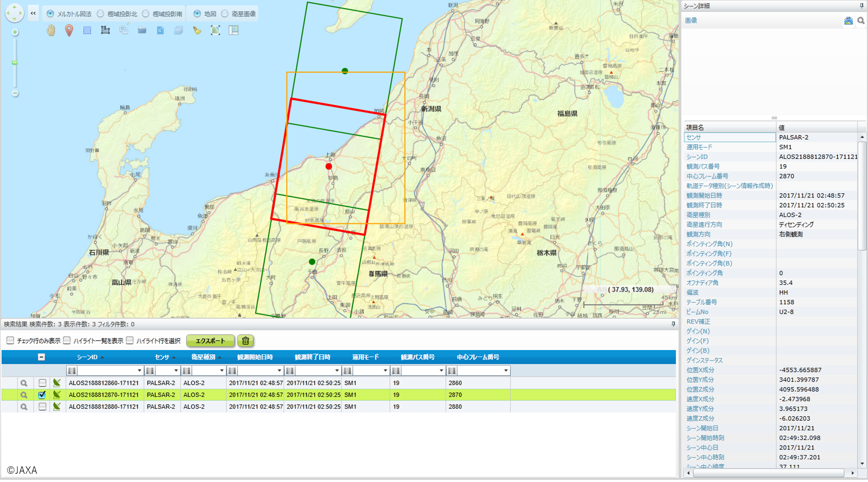Click magnifier icon for ALOS2188812880-171121 row
The width and height of the screenshot is (868, 482).
coord(24,407)
